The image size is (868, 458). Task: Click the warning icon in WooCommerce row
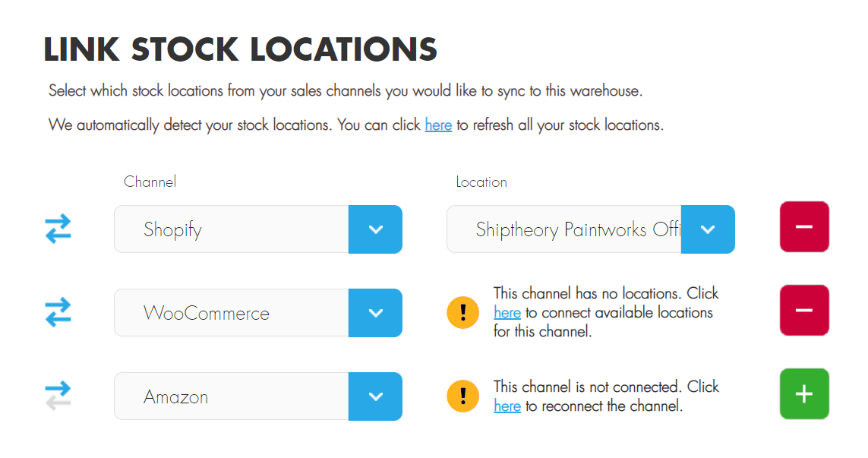[463, 312]
